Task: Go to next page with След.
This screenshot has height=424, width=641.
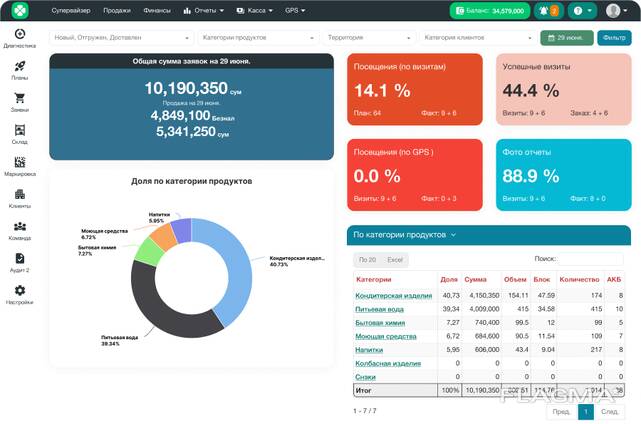Action: pos(610,412)
